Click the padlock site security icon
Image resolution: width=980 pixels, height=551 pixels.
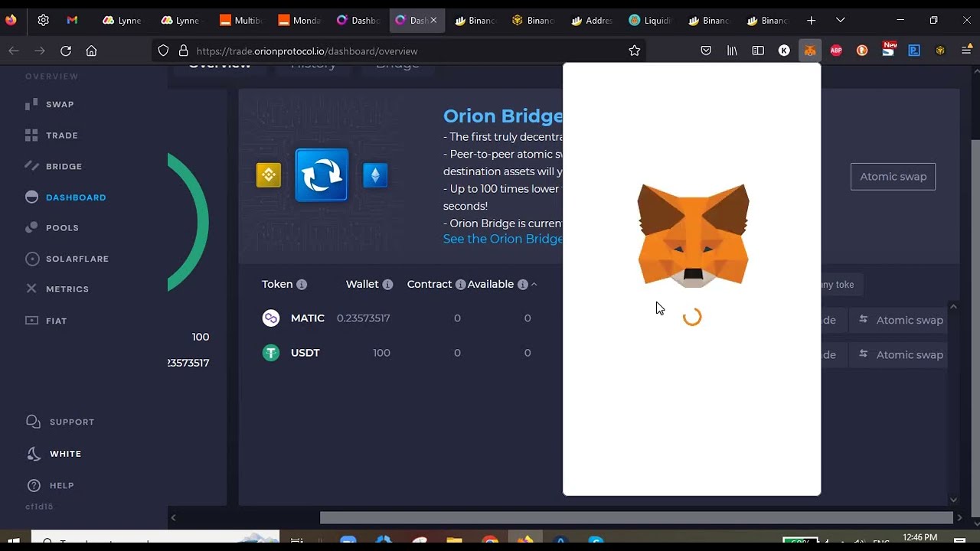click(183, 51)
